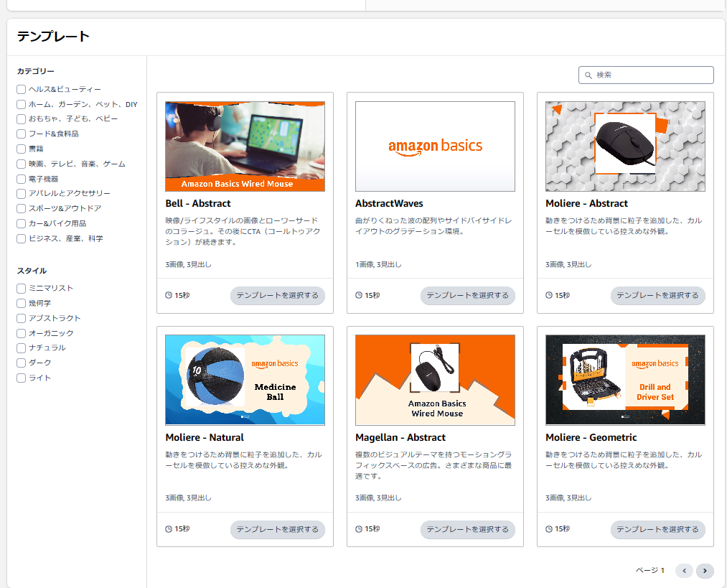Click the ページ 1 page indicator
The width and height of the screenshot is (727, 588).
coord(650,570)
